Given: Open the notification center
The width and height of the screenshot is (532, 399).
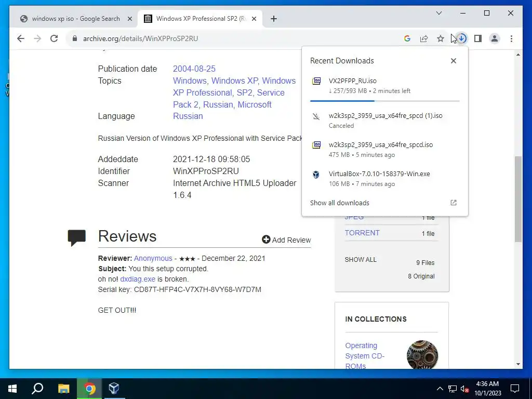Looking at the screenshot, I should click(515, 389).
